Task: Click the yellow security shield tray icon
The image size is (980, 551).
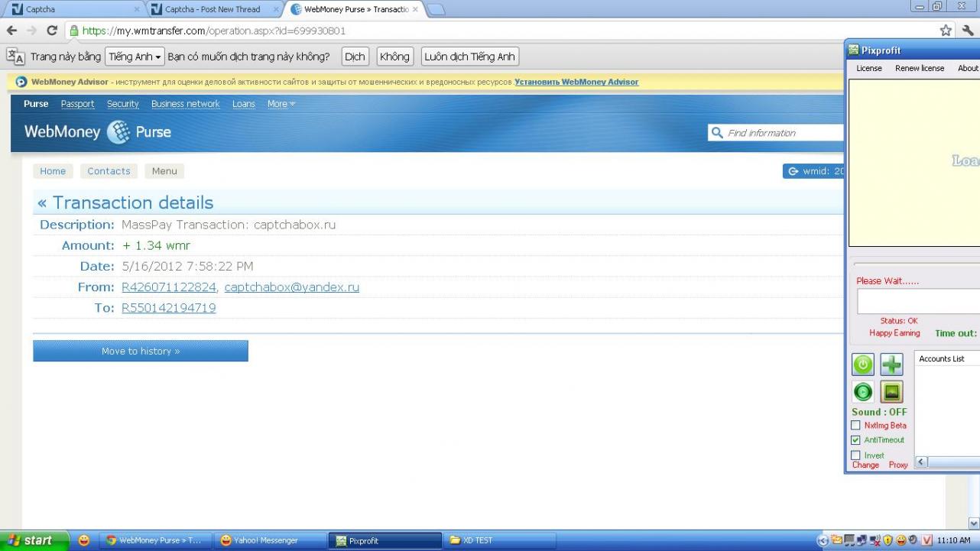Action: pos(888,540)
